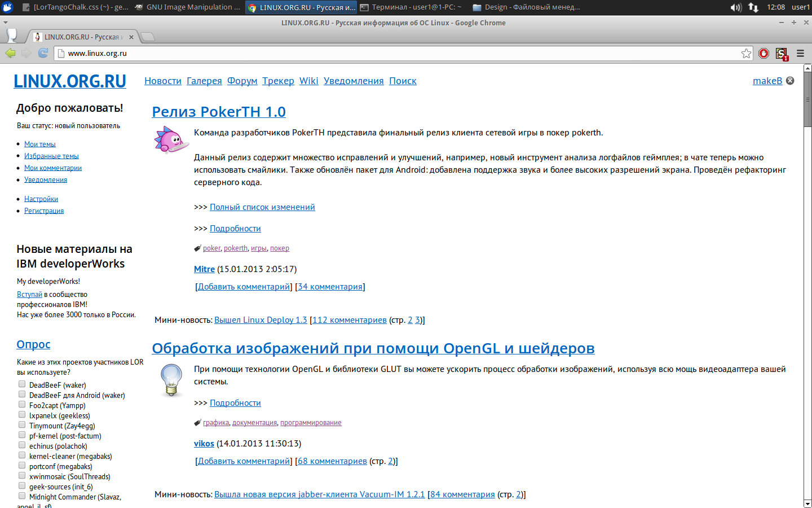This screenshot has width=812, height=508.
Task: Click the makeB username link
Action: click(x=767, y=81)
